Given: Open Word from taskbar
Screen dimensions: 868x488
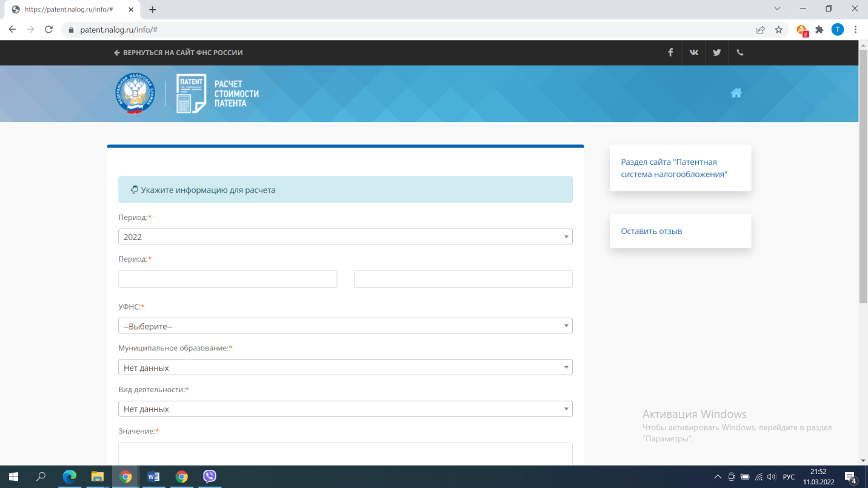Looking at the screenshot, I should [x=153, y=476].
